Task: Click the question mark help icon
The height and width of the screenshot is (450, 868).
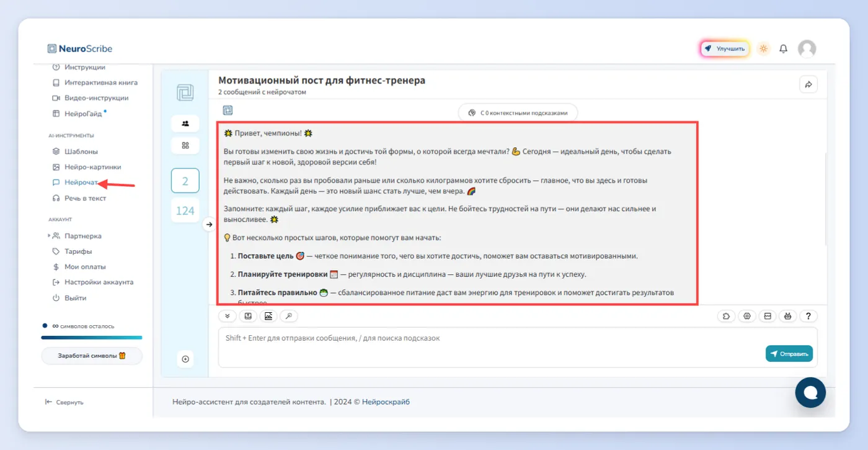Action: tap(808, 316)
